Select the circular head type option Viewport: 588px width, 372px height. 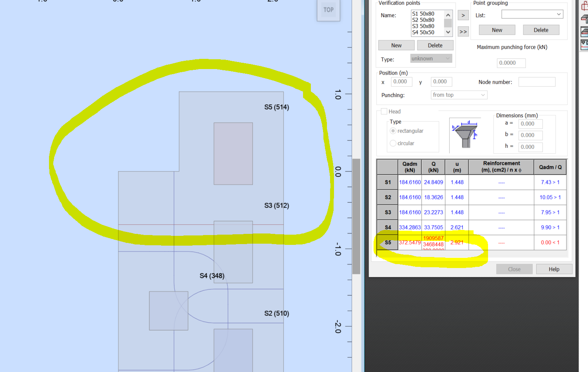[393, 143]
